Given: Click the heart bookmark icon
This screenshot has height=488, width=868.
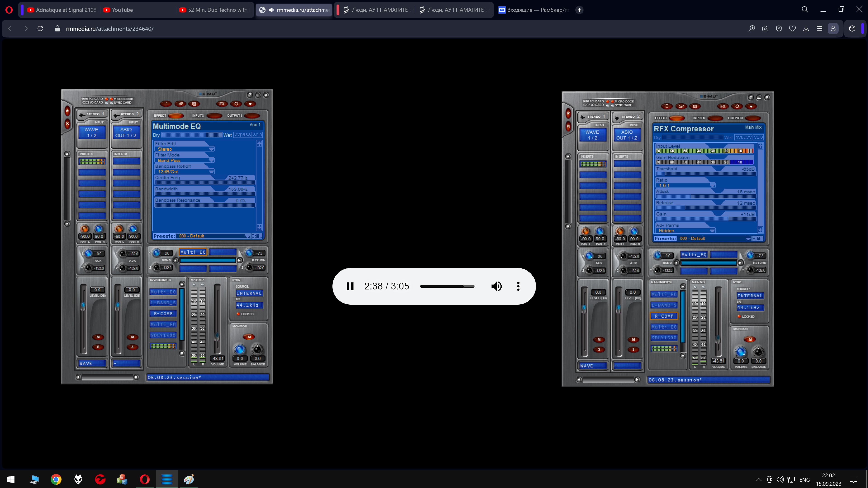Looking at the screenshot, I should coord(792,29).
